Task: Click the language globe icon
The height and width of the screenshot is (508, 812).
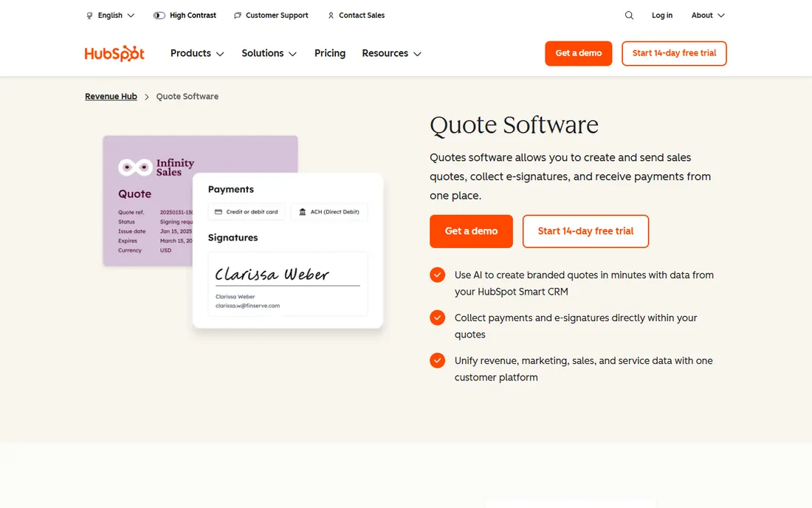Action: click(x=89, y=16)
